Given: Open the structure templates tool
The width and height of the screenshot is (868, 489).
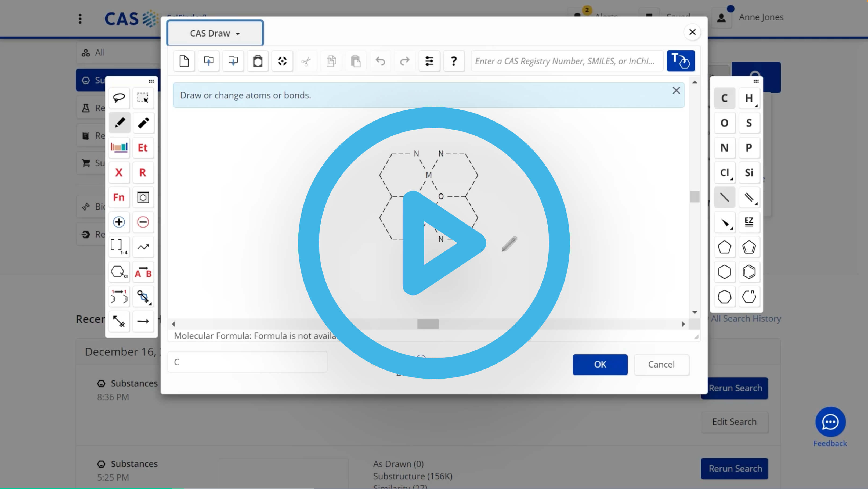Looking at the screenshot, I should click(x=143, y=197).
